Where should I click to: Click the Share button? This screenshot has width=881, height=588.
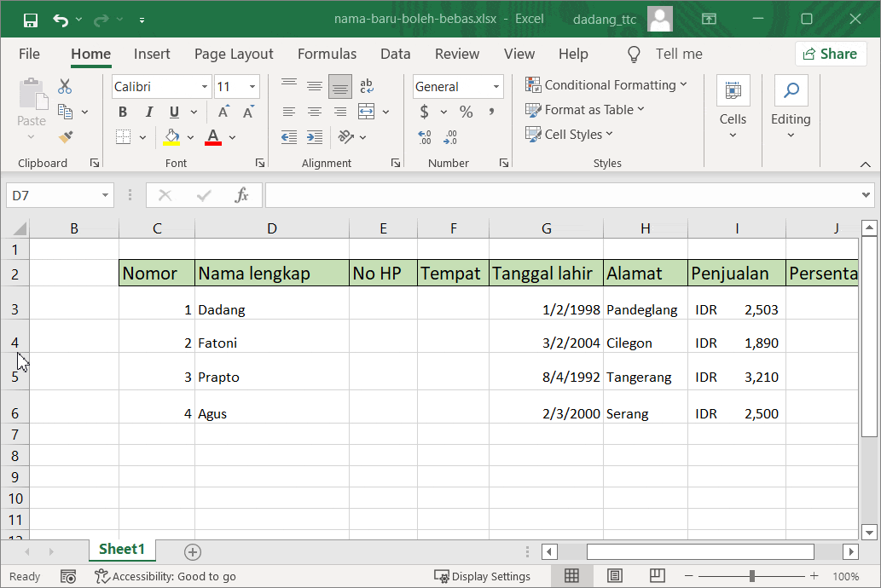tap(830, 53)
